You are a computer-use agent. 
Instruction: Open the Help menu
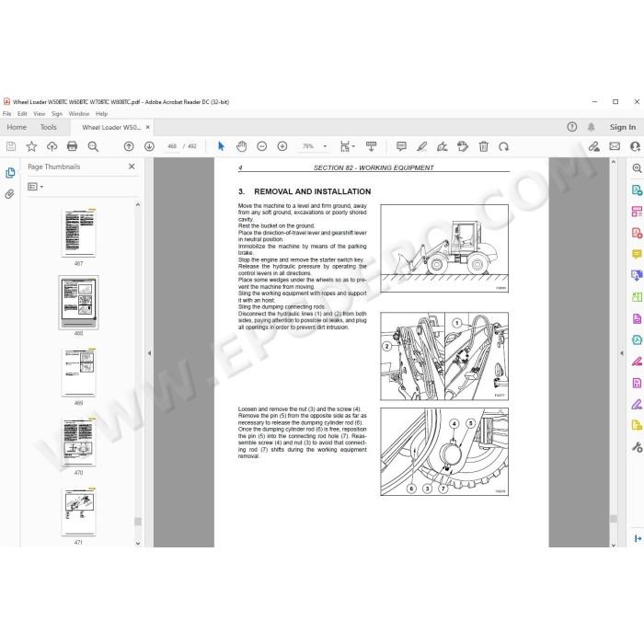click(101, 114)
